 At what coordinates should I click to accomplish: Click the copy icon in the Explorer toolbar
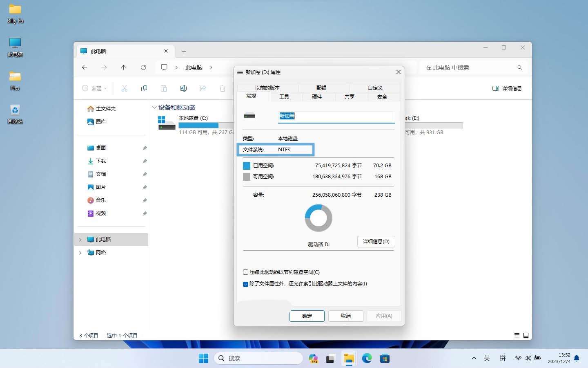pyautogui.click(x=144, y=88)
